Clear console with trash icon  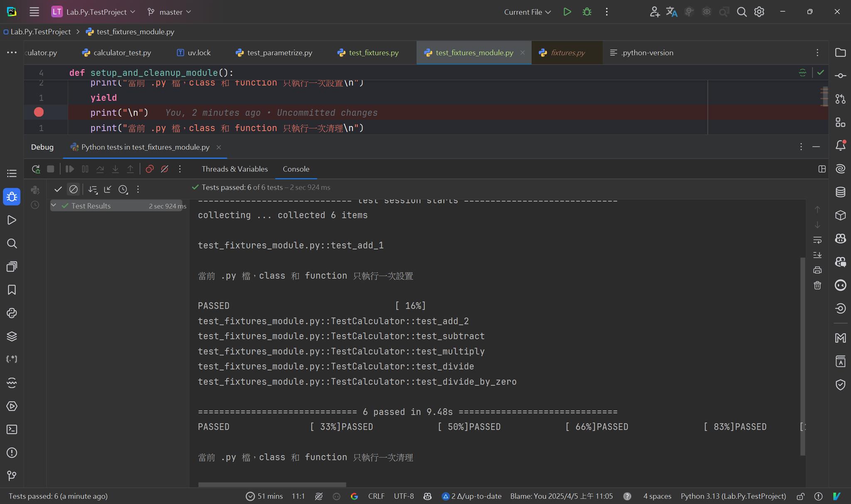pos(817,285)
